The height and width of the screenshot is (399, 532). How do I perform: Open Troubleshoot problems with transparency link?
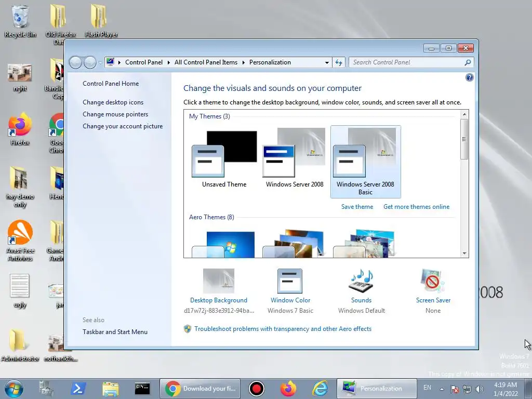pos(283,329)
